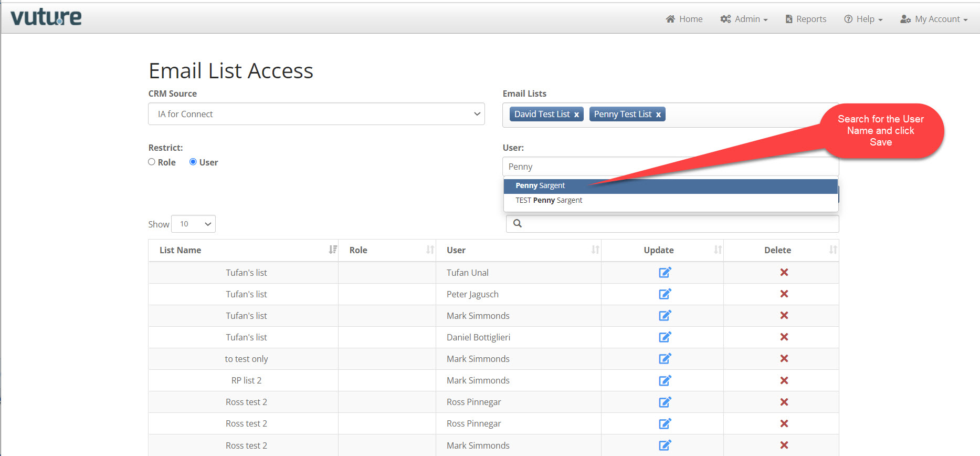Edit Tufan's list Mark Simmonds entry
The image size is (980, 456).
click(665, 315)
